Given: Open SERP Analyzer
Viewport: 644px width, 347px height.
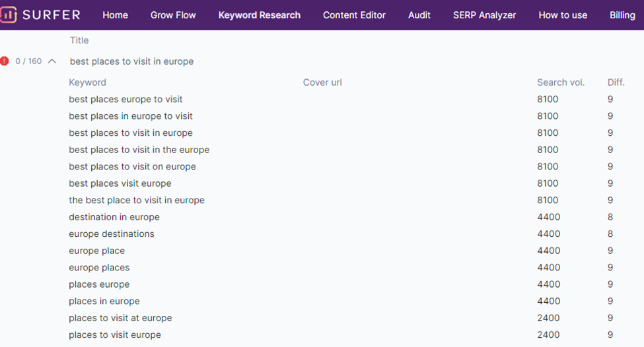Looking at the screenshot, I should coord(484,15).
